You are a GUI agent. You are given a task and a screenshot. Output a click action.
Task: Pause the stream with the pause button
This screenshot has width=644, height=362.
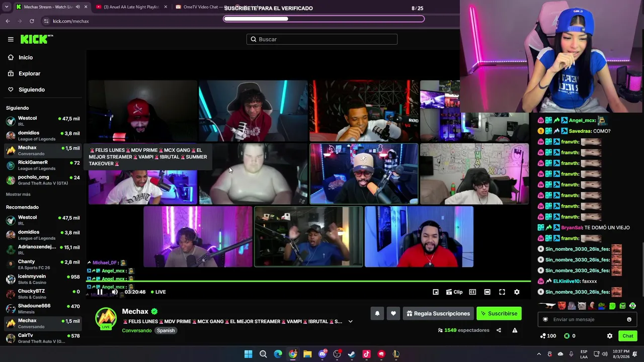(100, 292)
